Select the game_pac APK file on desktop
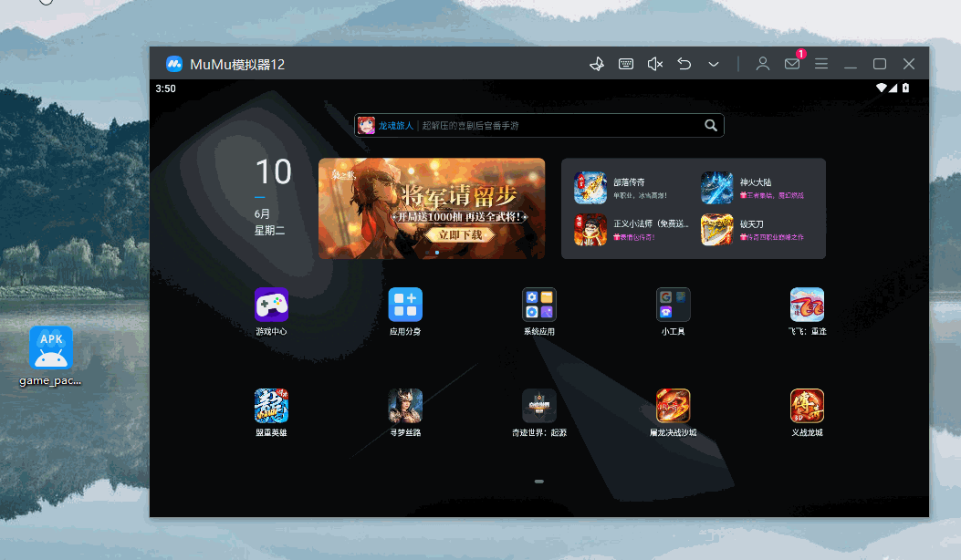 [x=51, y=356]
